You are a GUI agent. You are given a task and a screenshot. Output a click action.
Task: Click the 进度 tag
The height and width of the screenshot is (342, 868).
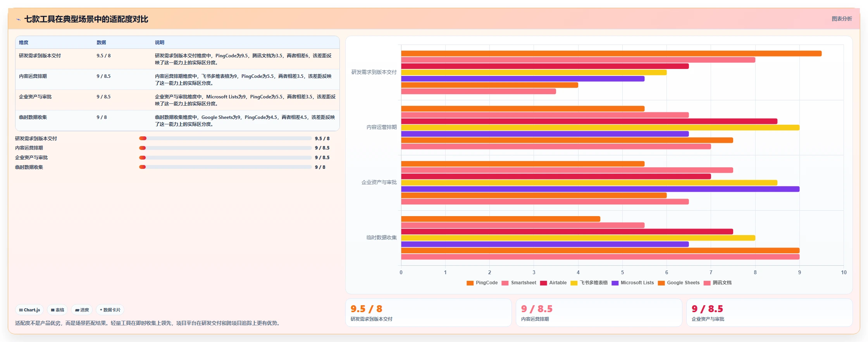point(82,310)
